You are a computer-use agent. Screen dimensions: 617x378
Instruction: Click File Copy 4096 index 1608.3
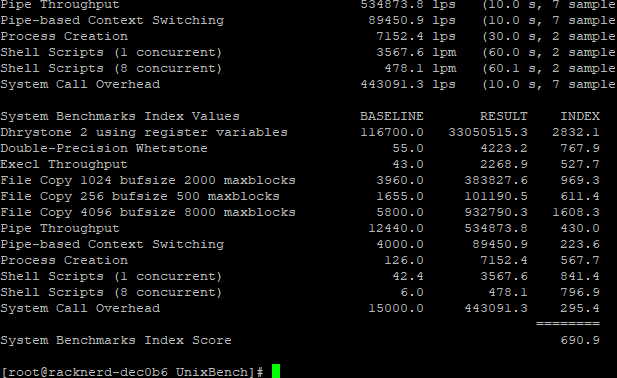click(x=576, y=212)
